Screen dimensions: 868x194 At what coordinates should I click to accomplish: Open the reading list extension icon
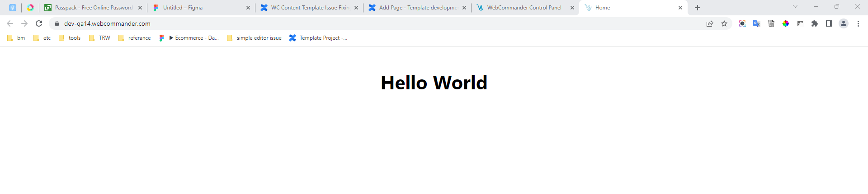pyautogui.click(x=771, y=23)
